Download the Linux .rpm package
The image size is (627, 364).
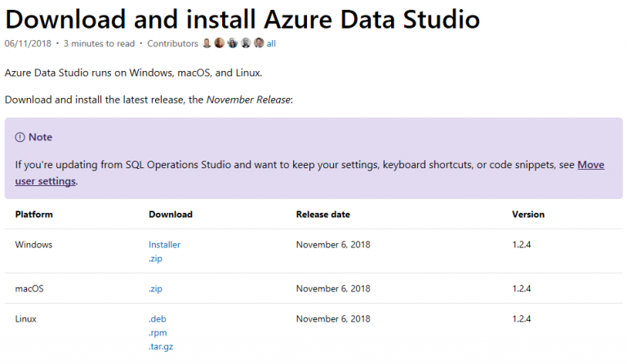[157, 332]
